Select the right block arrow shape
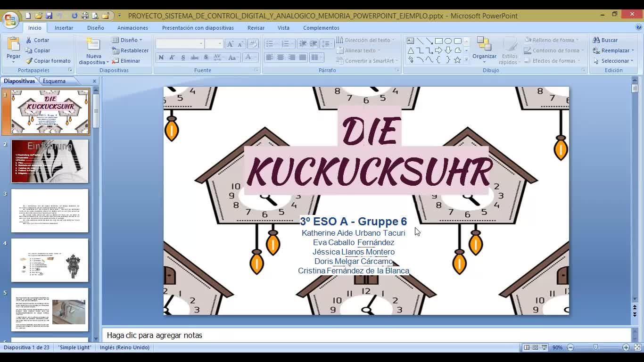 pos(438,50)
